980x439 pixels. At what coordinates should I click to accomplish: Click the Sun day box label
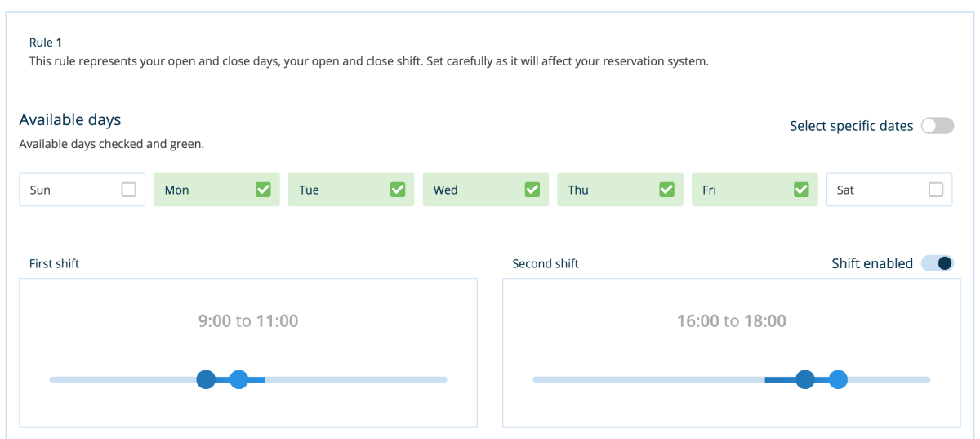click(40, 190)
